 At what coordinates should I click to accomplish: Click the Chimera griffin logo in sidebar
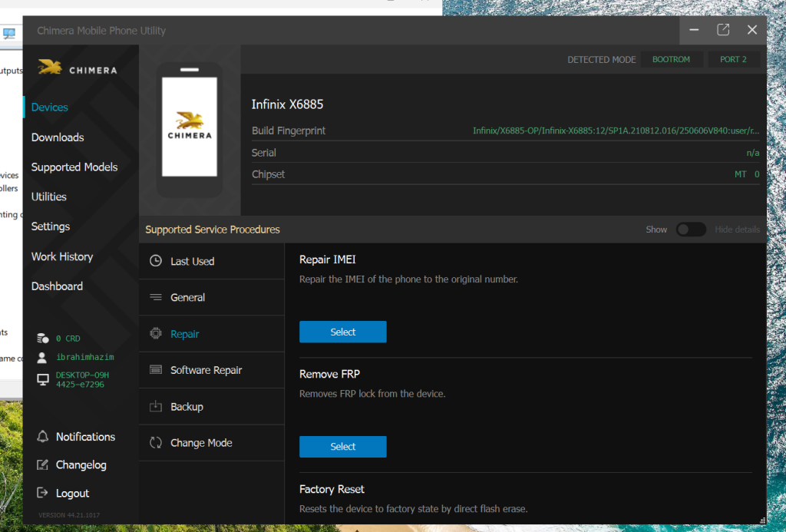pos(50,68)
